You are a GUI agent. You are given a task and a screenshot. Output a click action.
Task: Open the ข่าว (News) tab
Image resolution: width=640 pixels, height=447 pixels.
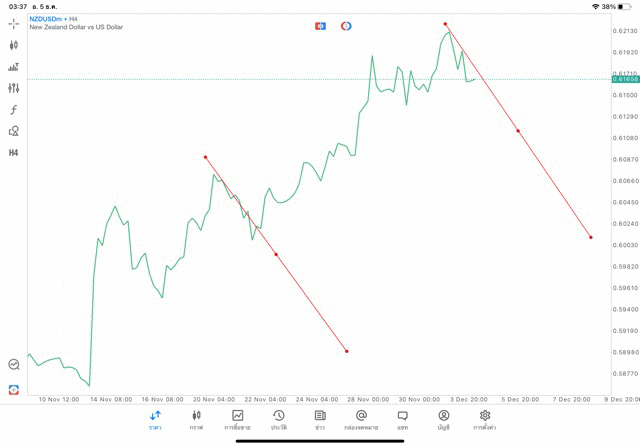(320, 420)
